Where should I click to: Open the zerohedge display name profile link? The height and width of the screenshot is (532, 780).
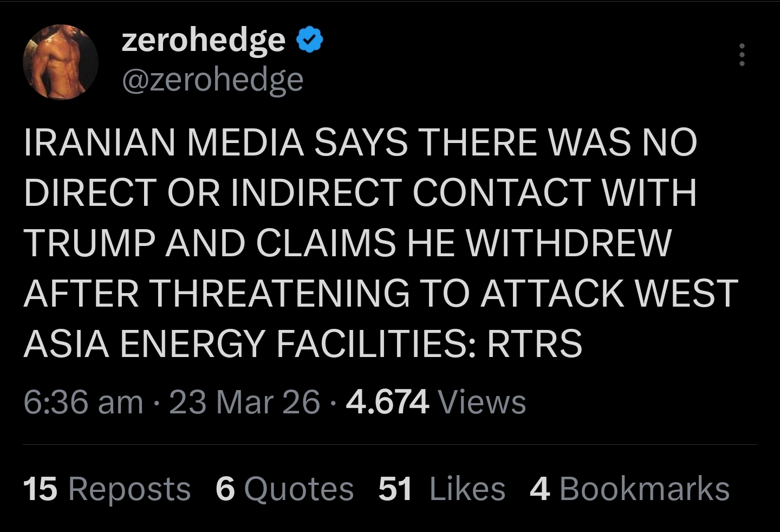click(204, 41)
